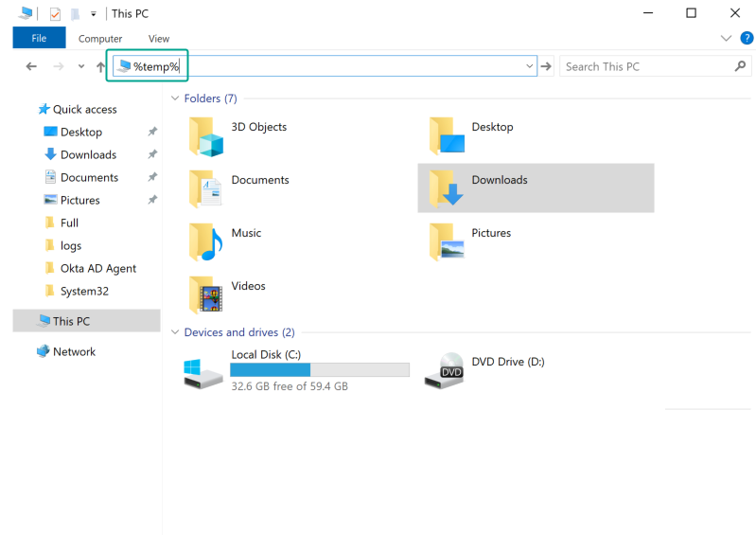The image size is (756, 535).
Task: Click the up-directory arrow icon
Action: coord(101,67)
